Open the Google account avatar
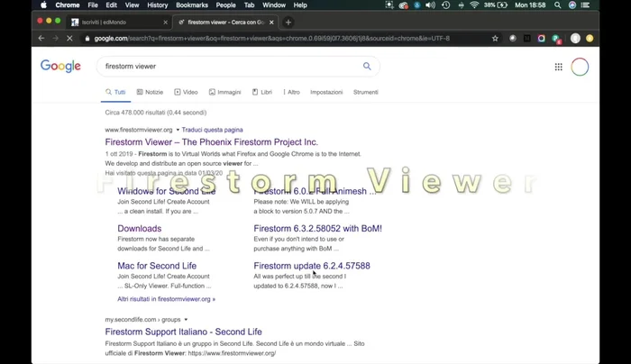This screenshot has height=364, width=631. coord(580,67)
